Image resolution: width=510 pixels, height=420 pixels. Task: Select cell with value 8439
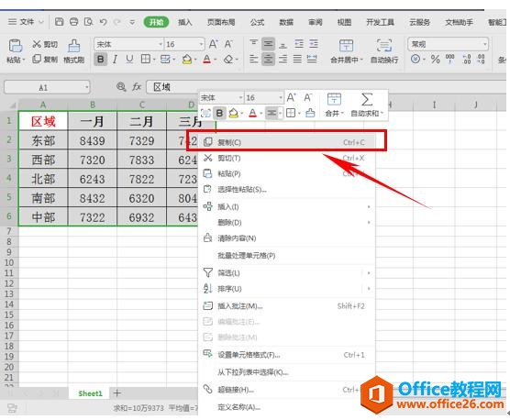[x=93, y=140]
